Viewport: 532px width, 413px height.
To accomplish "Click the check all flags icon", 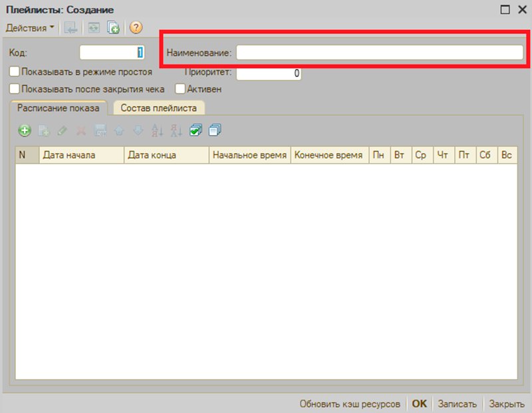I will [x=196, y=130].
